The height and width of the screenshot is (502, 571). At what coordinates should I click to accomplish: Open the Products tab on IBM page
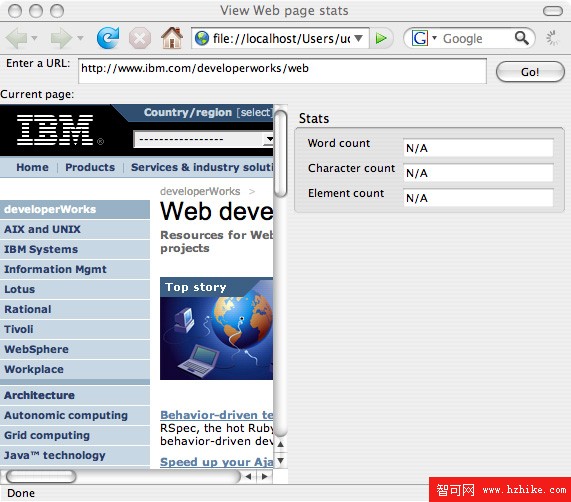pos(90,167)
